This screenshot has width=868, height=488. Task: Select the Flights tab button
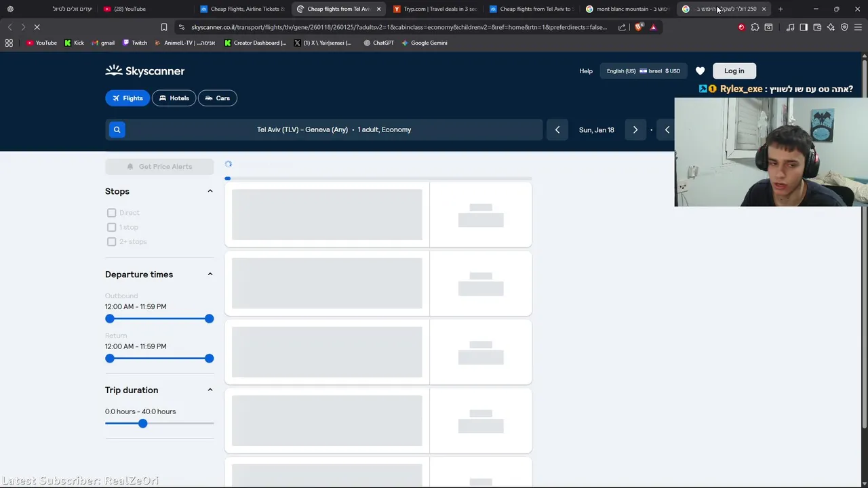127,98
